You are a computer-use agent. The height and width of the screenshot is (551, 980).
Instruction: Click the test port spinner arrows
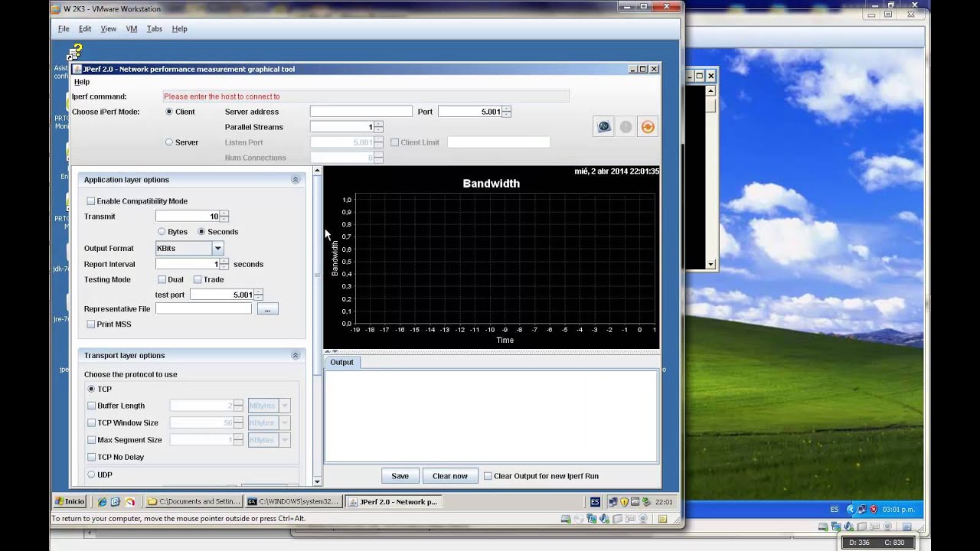click(x=258, y=295)
